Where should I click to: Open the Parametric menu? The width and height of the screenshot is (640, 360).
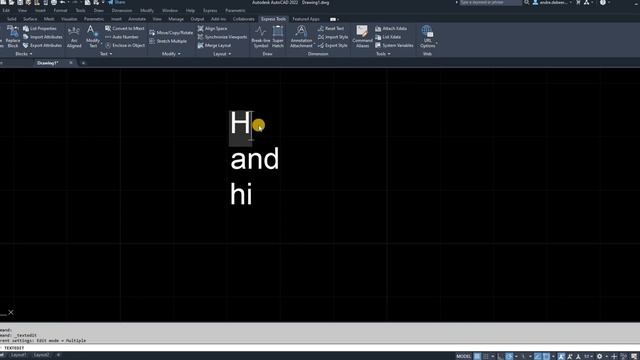click(235, 11)
